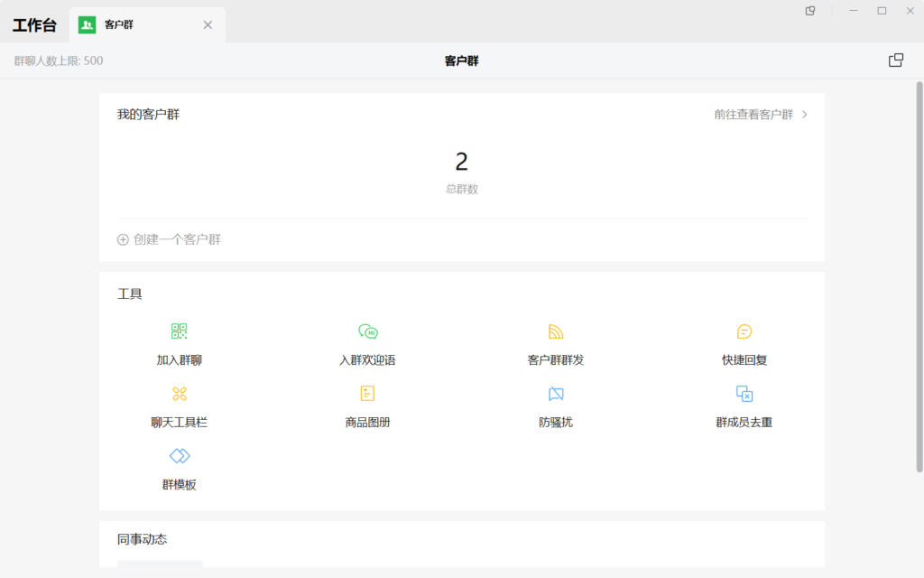The image size is (924, 578).
Task: Go to 工作台 workbench home
Action: (34, 25)
